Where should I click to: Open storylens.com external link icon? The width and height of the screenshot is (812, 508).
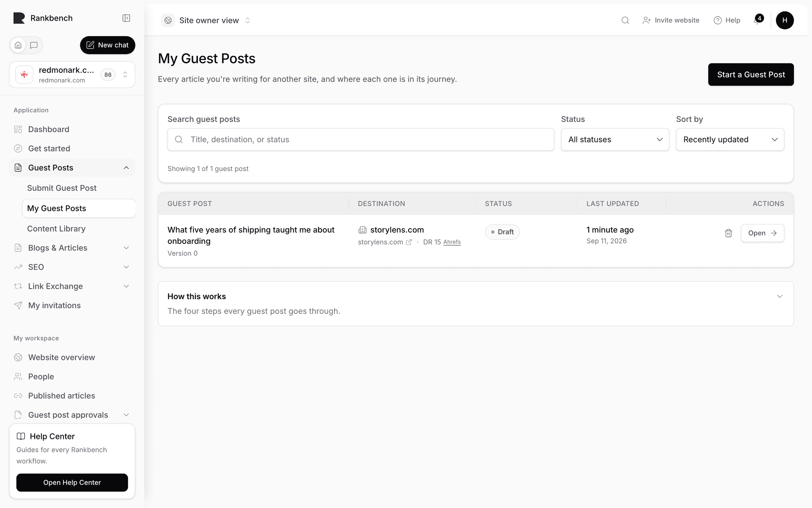409,242
